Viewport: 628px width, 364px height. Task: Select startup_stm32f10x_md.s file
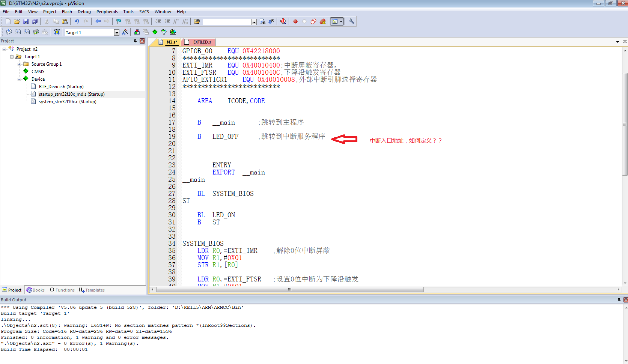point(72,94)
